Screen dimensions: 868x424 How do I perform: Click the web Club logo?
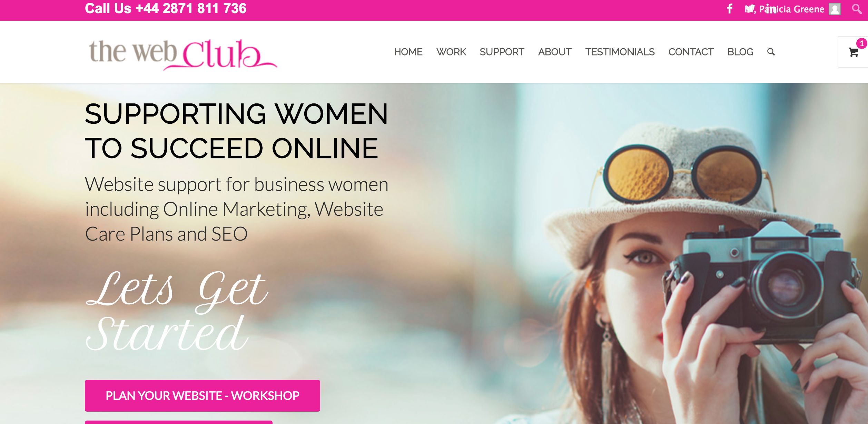pyautogui.click(x=183, y=54)
